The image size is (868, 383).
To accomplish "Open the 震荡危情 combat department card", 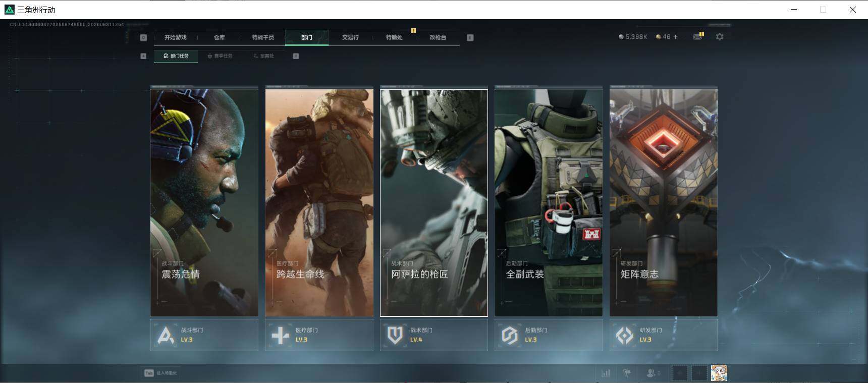I will click(204, 203).
